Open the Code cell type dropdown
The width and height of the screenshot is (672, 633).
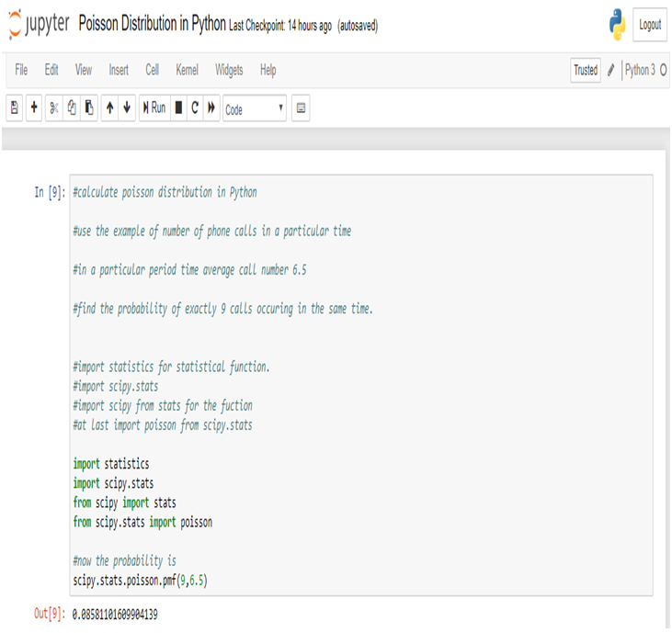(x=255, y=108)
